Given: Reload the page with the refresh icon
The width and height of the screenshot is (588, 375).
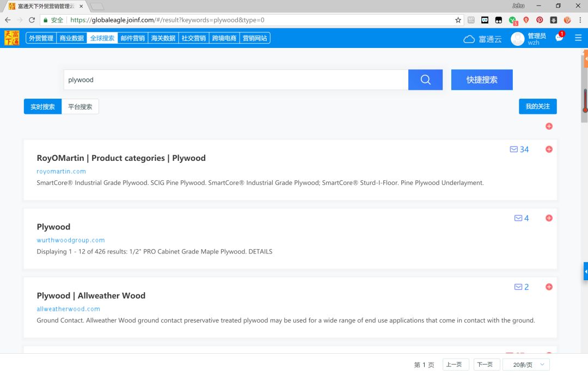Looking at the screenshot, I should click(32, 20).
